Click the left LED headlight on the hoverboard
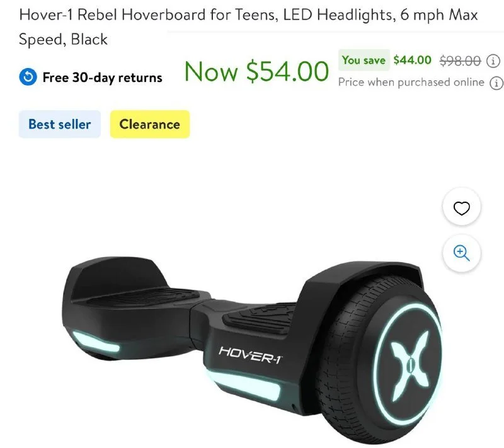Image resolution: width=504 pixels, height=448 pixels. (x=96, y=343)
